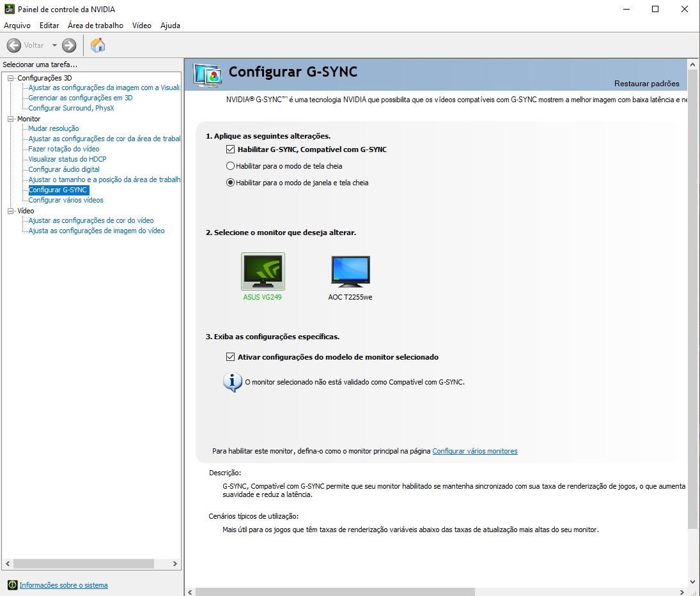Open the Home page house icon
This screenshot has height=596, width=700.
pos(98,45)
